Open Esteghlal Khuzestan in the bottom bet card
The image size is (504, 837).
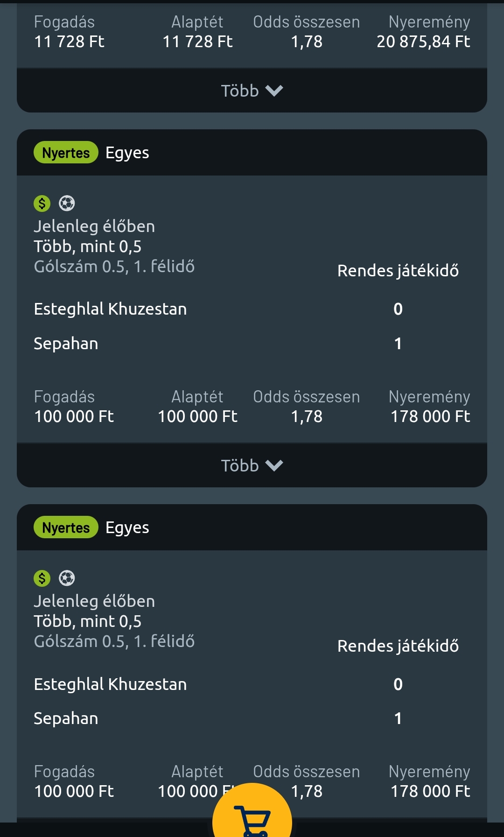[110, 684]
